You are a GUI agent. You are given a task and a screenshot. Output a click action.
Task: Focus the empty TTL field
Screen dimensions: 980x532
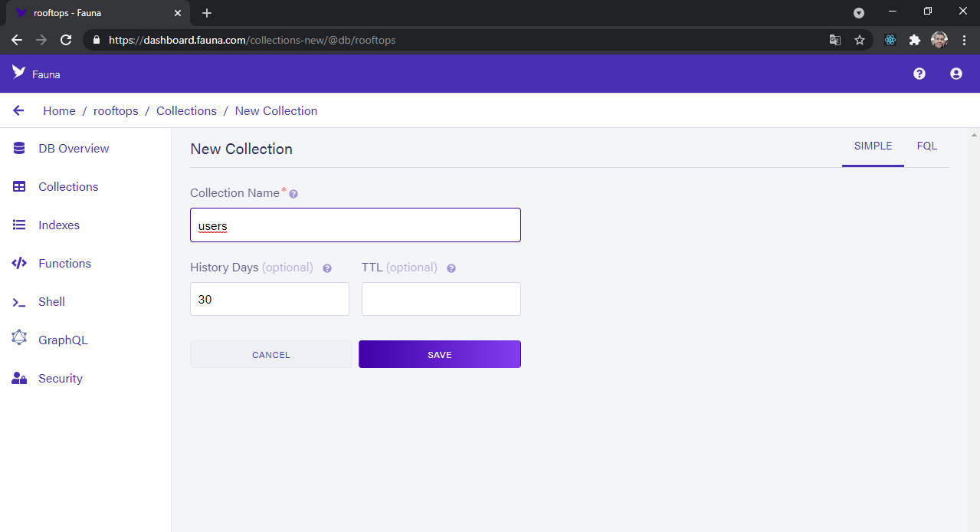tap(441, 299)
